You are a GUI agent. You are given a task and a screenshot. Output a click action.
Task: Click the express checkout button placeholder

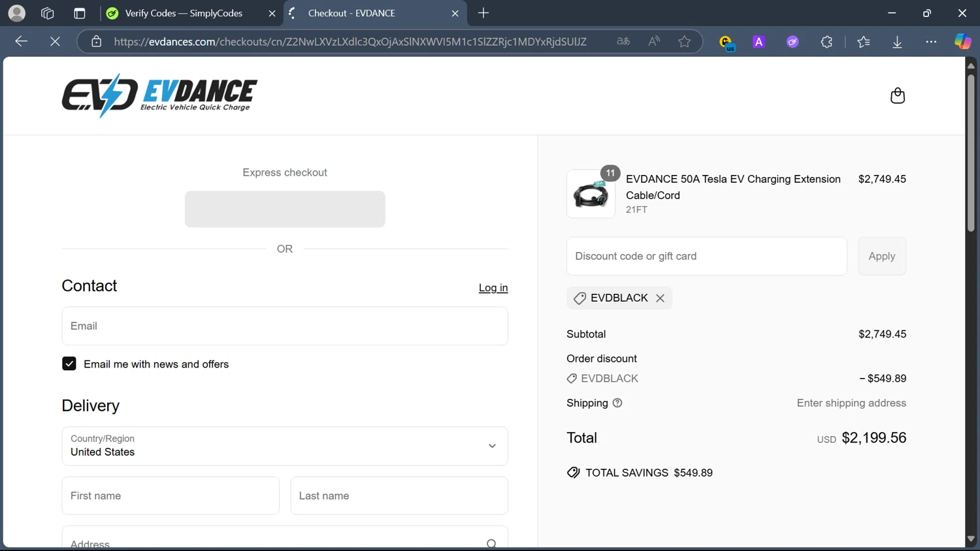pos(285,209)
